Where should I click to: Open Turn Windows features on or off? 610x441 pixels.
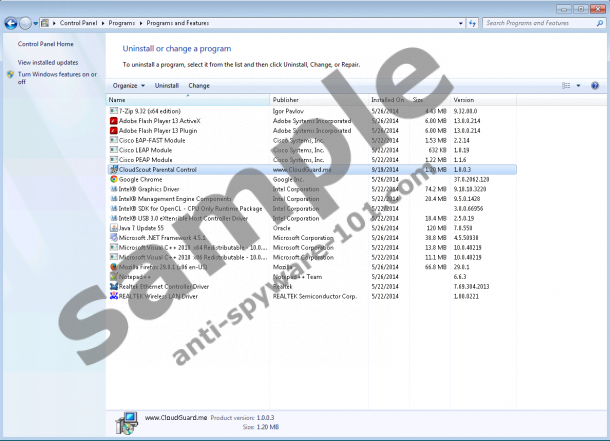point(56,78)
